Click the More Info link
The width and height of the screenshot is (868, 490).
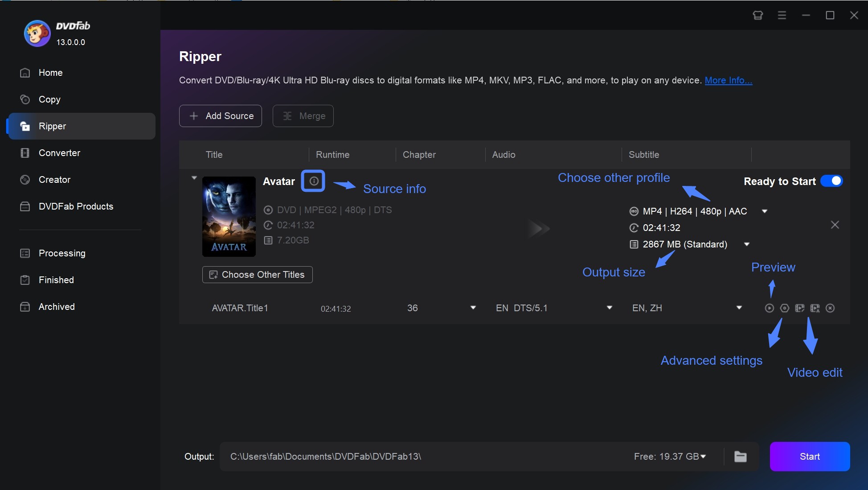tap(729, 79)
